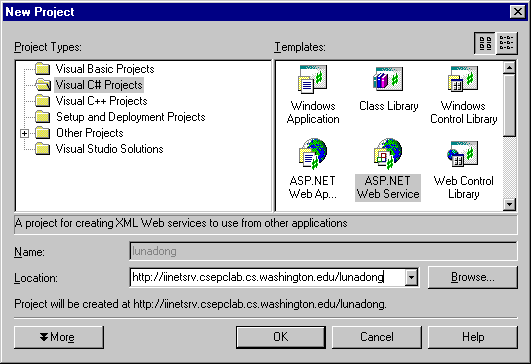The image size is (531, 364).
Task: Click the Visual C++ Projects folder icon
Action: click(43, 101)
